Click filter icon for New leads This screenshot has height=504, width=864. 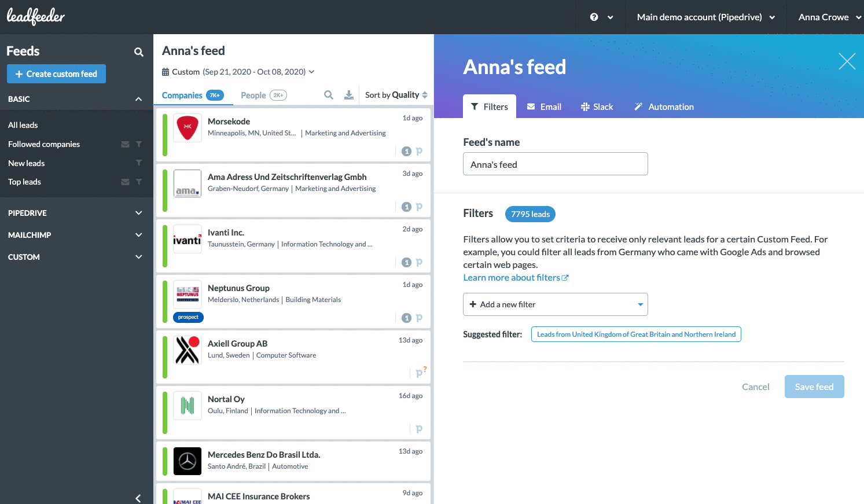click(x=139, y=163)
